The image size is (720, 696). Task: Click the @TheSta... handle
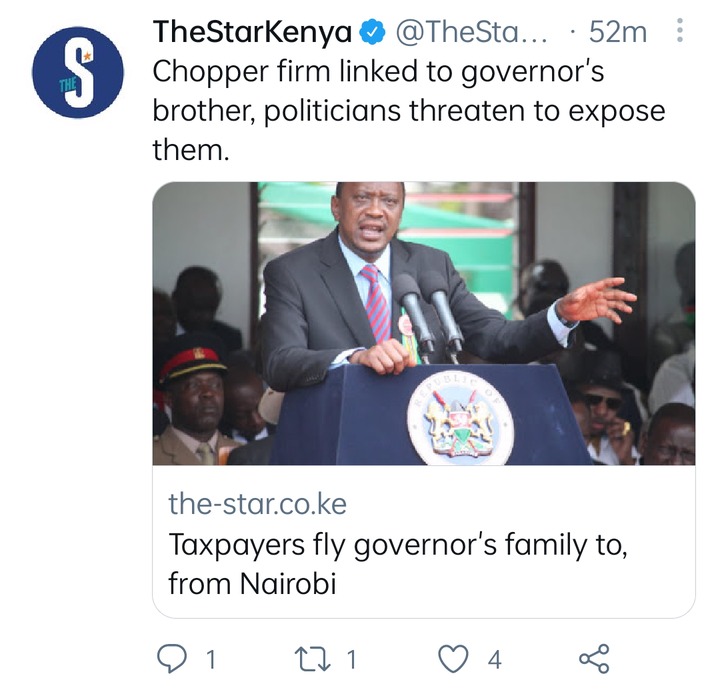point(472,33)
